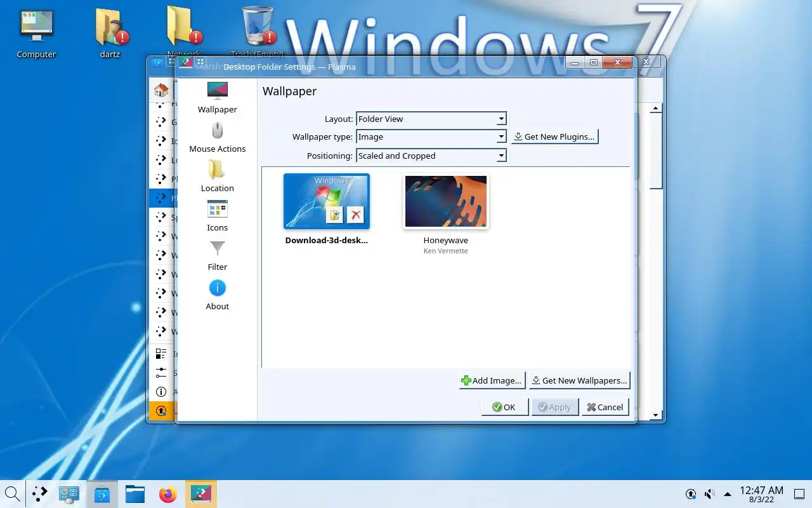Click the Apply button
The width and height of the screenshot is (812, 508).
555,407
